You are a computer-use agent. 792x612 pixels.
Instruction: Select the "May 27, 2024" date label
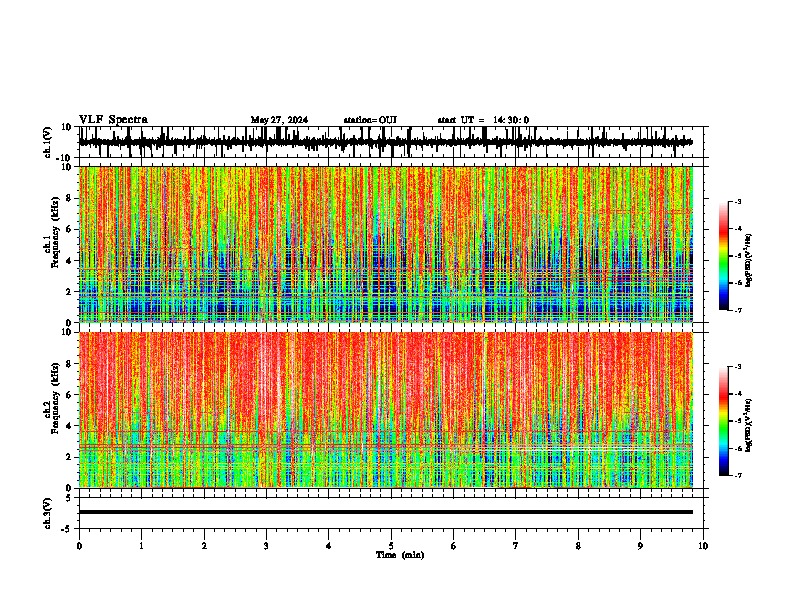pyautogui.click(x=279, y=120)
